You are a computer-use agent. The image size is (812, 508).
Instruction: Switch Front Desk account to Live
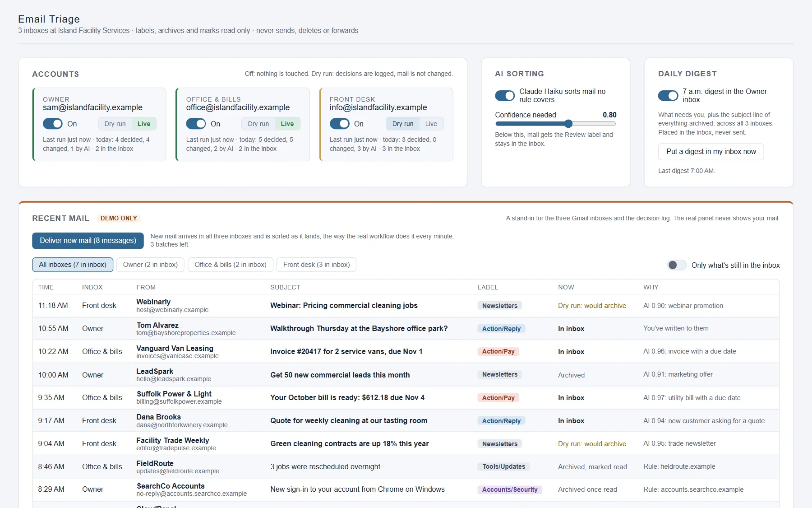point(431,124)
